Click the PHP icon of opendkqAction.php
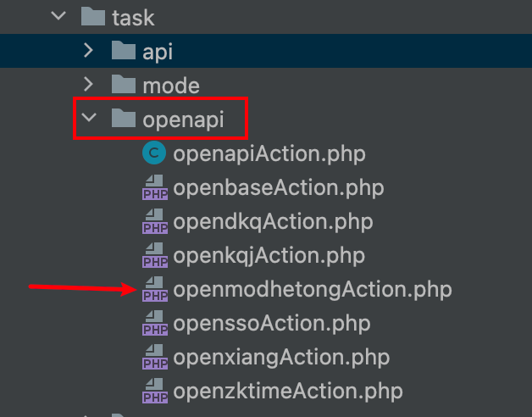Image resolution: width=532 pixels, height=417 pixels. (155, 221)
